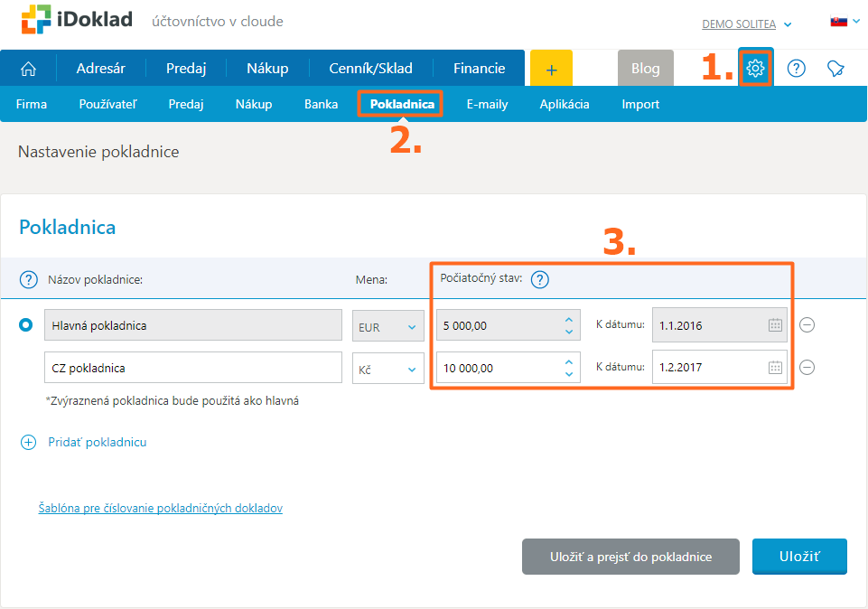This screenshot has height=609, width=868.
Task: Remove CZ pokladnica with minus icon
Action: (x=807, y=368)
